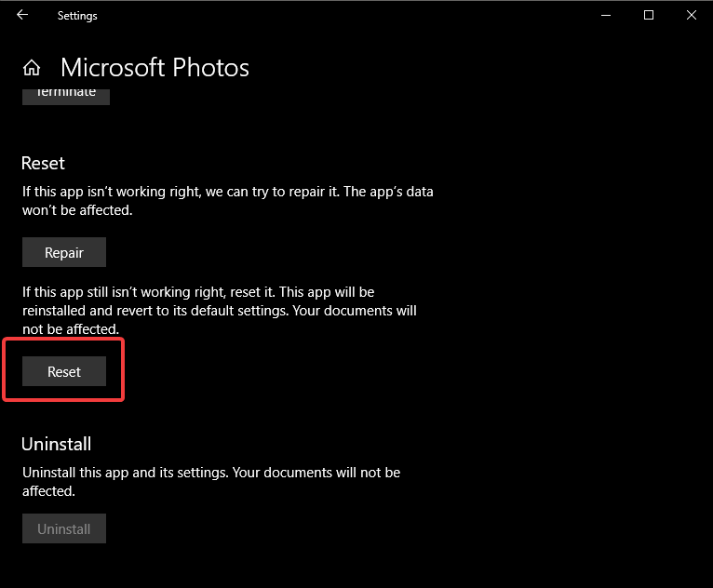This screenshot has width=713, height=588.
Task: Click the Reset section heading
Action: pyautogui.click(x=43, y=163)
